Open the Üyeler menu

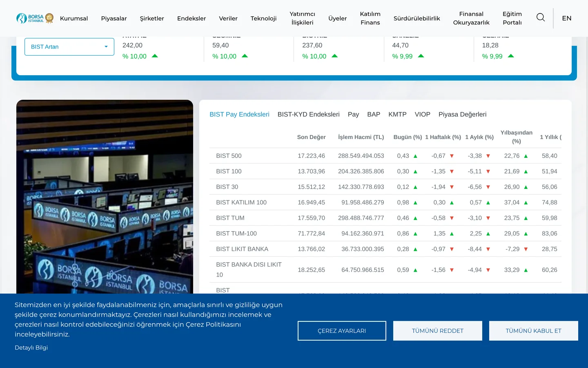pyautogui.click(x=338, y=18)
